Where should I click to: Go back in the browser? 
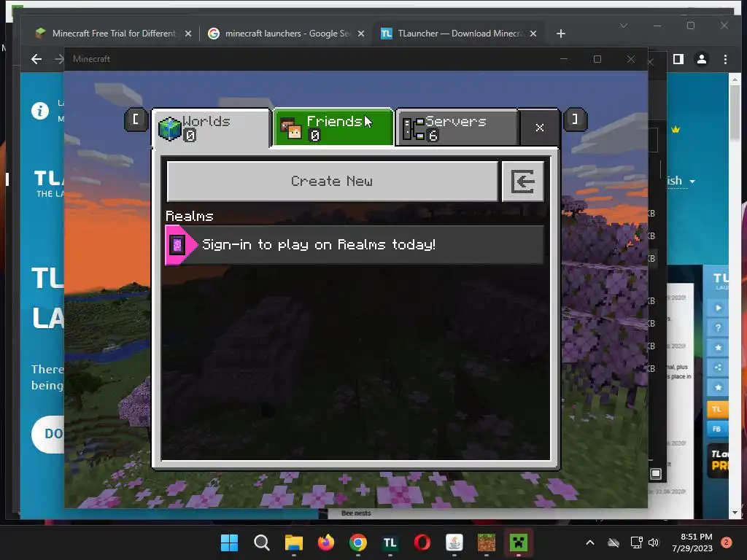click(x=36, y=59)
